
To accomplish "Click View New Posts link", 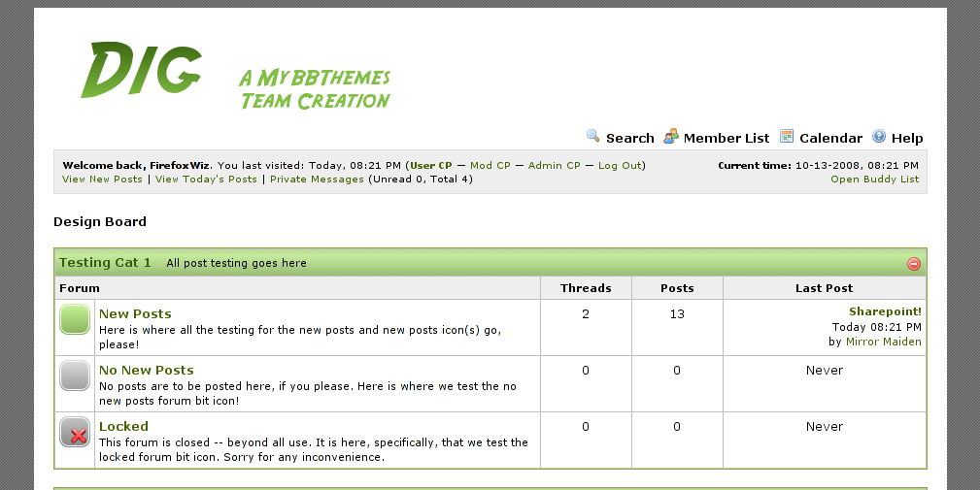I will [103, 180].
